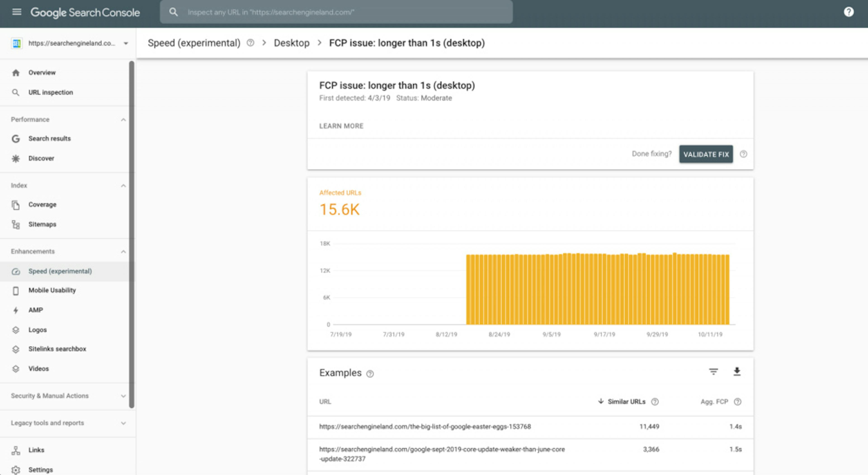Open the Links report
The image size is (868, 475).
36,450
